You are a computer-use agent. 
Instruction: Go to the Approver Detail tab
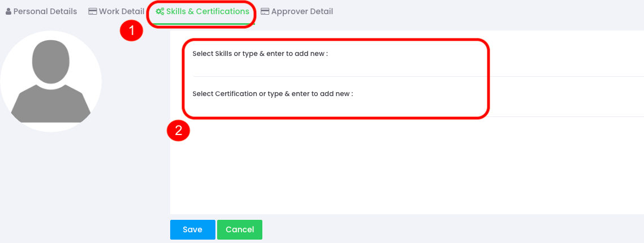297,11
